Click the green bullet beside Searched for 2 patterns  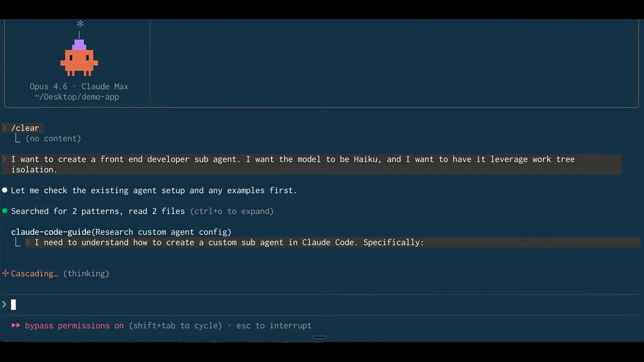pyautogui.click(x=5, y=211)
